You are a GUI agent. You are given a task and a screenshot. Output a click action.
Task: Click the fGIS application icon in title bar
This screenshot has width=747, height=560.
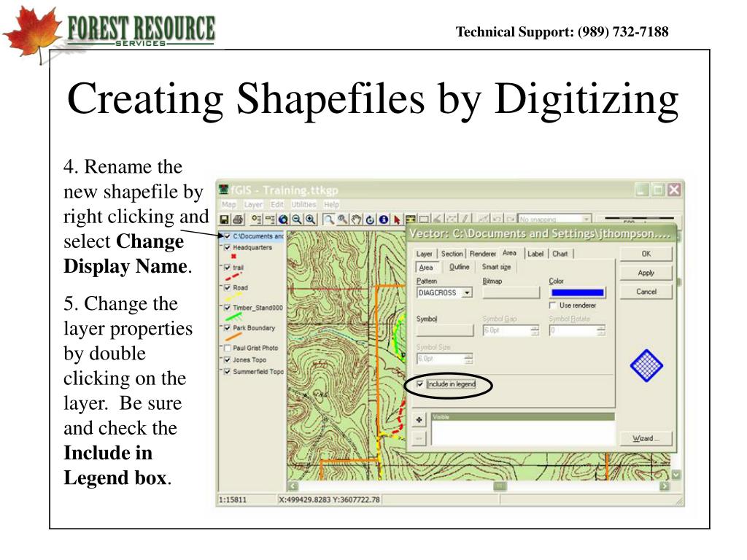click(x=224, y=190)
